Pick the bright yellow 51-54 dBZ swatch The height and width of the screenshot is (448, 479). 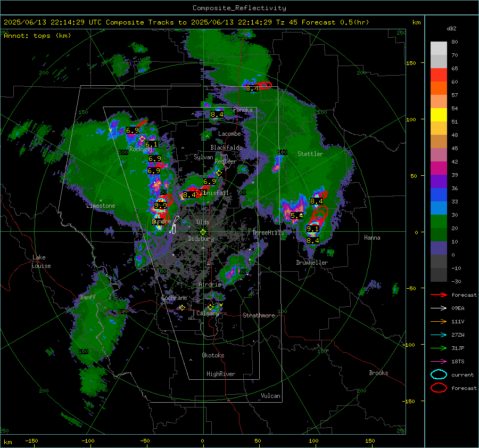coord(439,115)
